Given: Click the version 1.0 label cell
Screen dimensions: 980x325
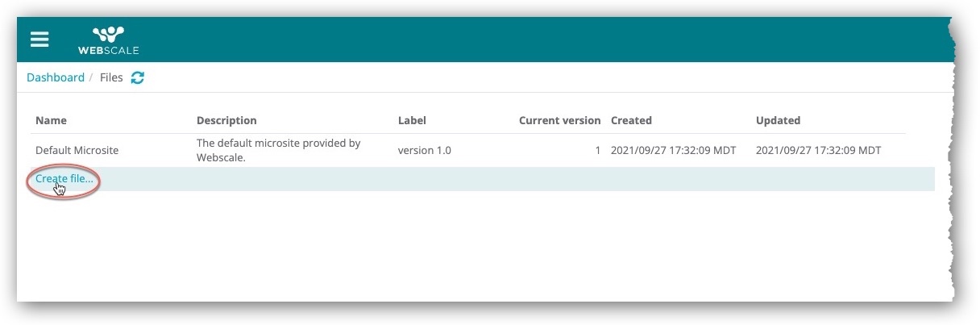Looking at the screenshot, I should click(x=424, y=151).
